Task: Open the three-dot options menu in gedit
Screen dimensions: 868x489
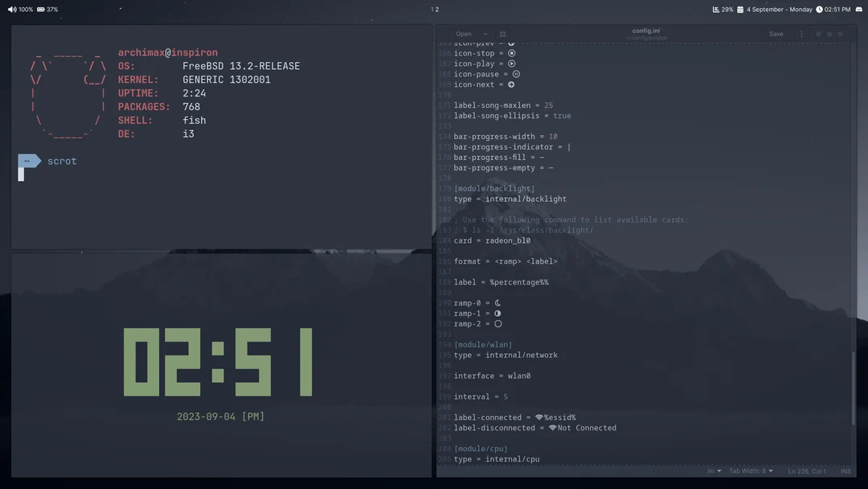Action: (x=801, y=34)
